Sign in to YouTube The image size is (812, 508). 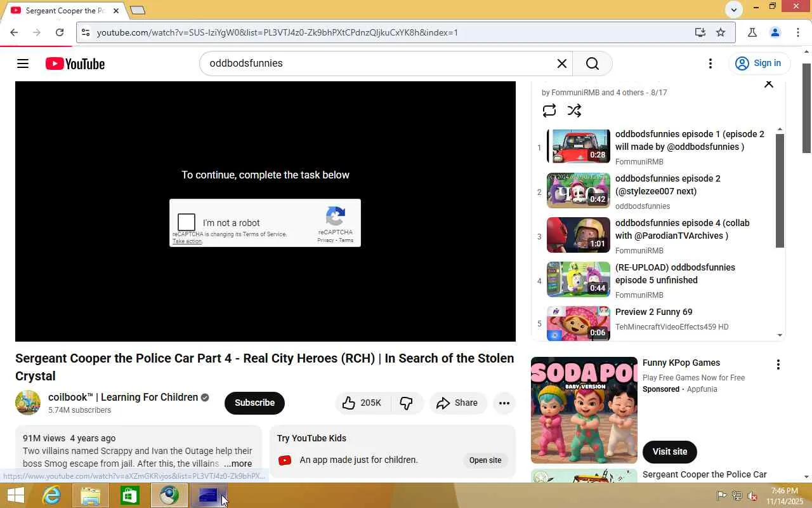(758, 63)
